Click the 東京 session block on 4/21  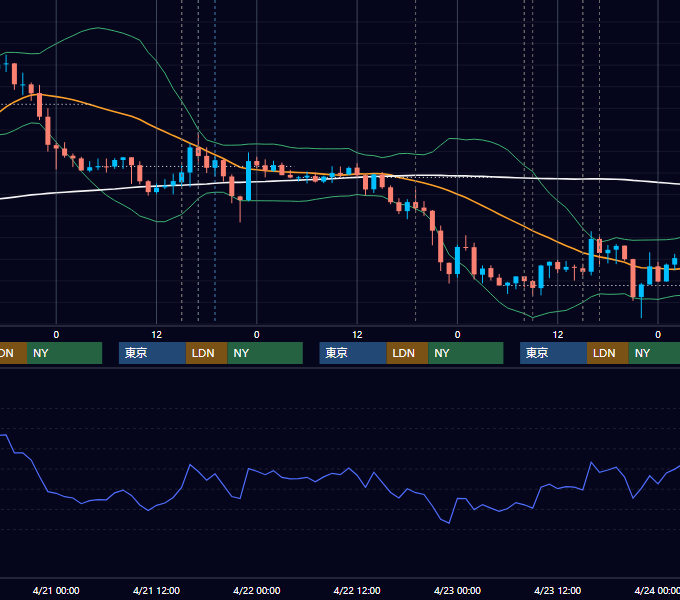click(x=152, y=353)
